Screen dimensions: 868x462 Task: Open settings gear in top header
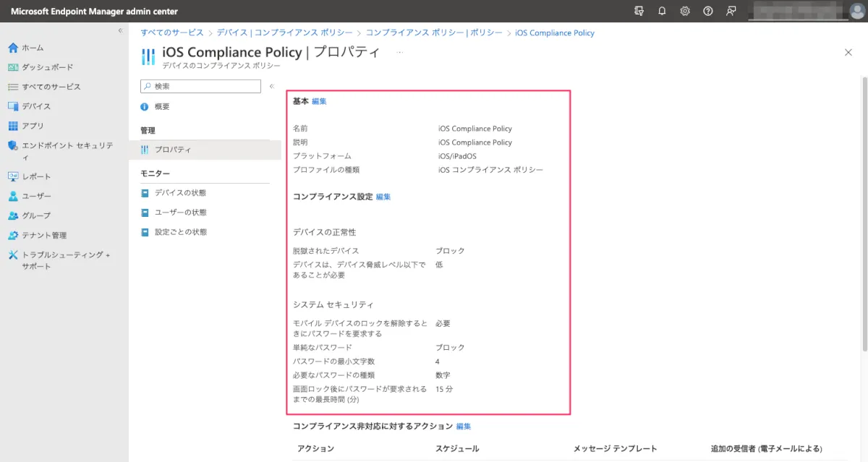(x=685, y=11)
